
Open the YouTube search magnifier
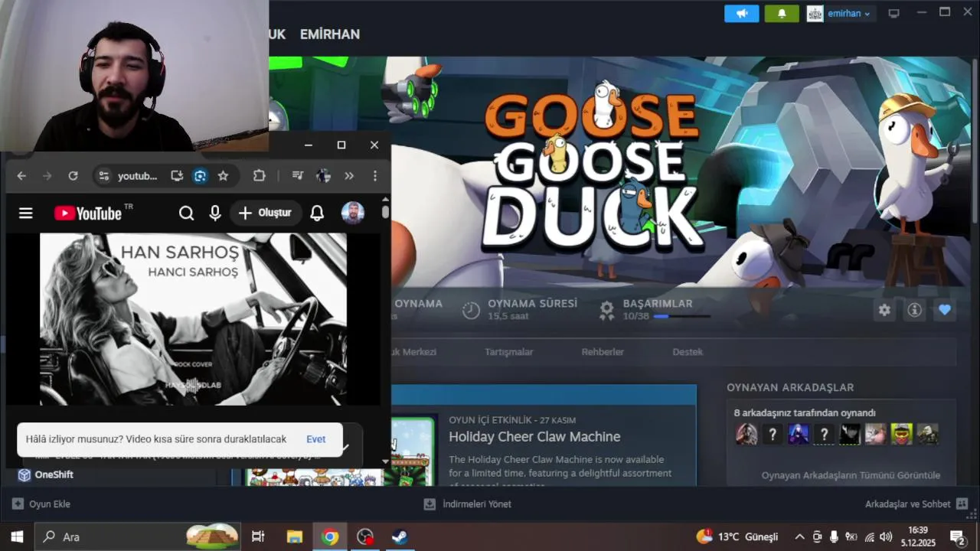(186, 213)
